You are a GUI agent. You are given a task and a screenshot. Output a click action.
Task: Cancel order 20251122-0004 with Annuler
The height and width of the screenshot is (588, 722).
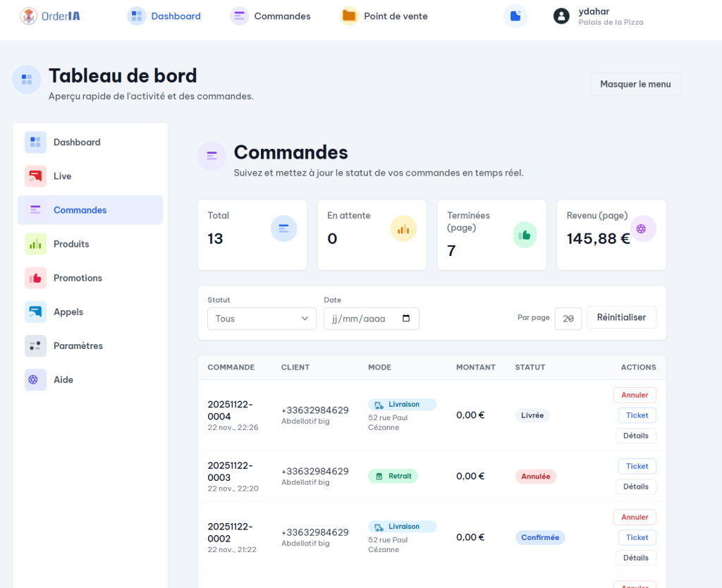(635, 395)
